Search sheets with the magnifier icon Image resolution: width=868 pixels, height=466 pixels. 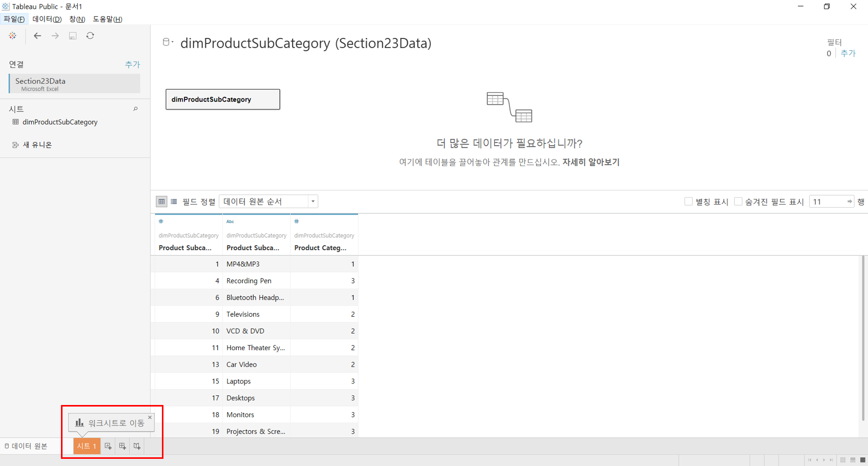(135, 109)
